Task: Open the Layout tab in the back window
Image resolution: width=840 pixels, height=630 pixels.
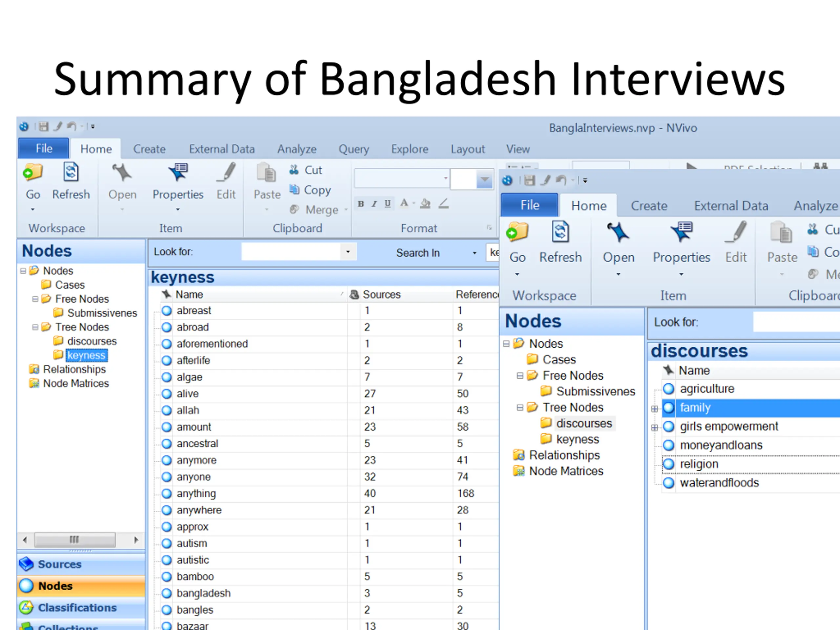Action: pos(468,149)
